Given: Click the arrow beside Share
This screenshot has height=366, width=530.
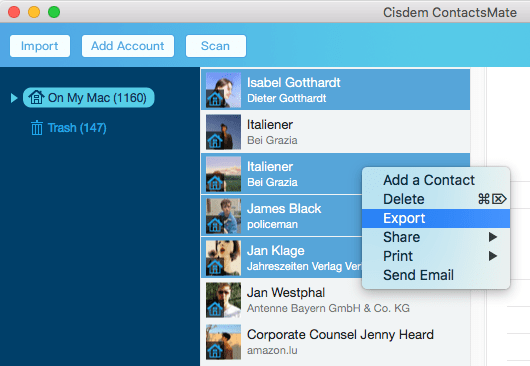Looking at the screenshot, I should (x=493, y=237).
